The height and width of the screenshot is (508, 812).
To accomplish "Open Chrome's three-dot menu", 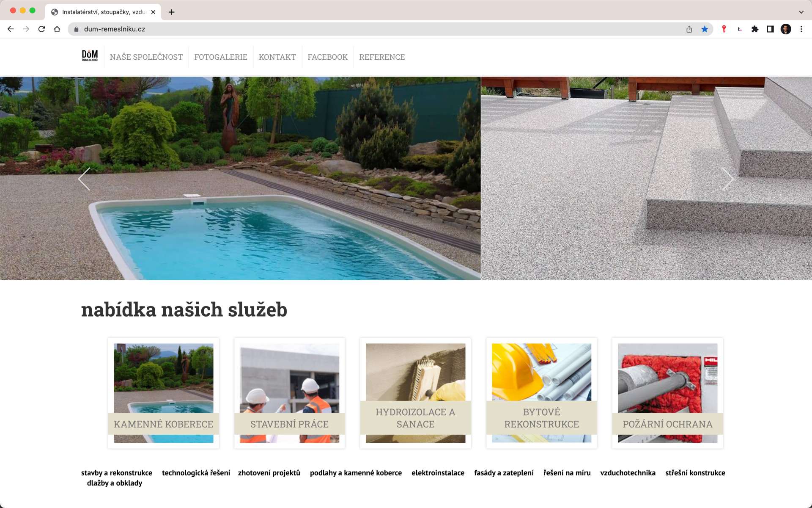I will [x=801, y=29].
